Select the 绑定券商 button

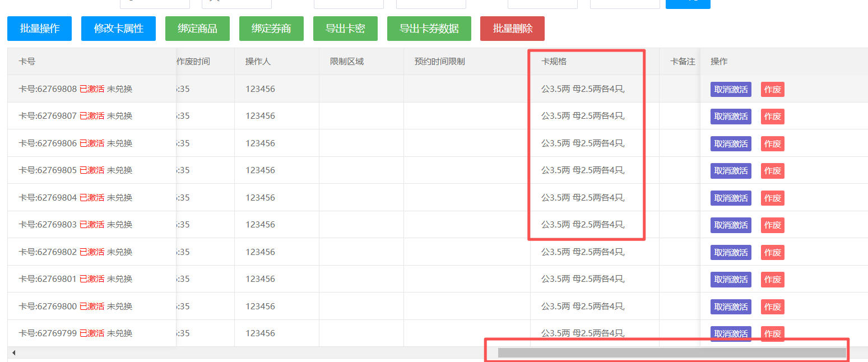click(x=271, y=29)
